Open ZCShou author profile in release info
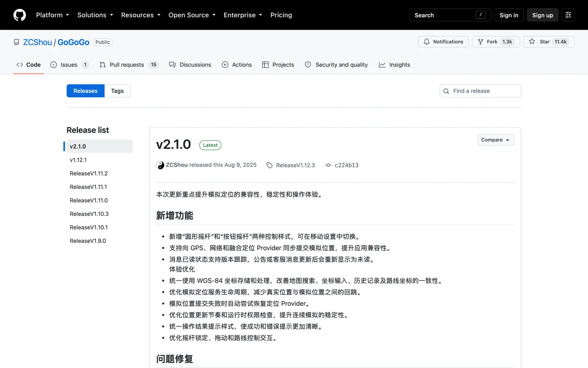 click(177, 165)
